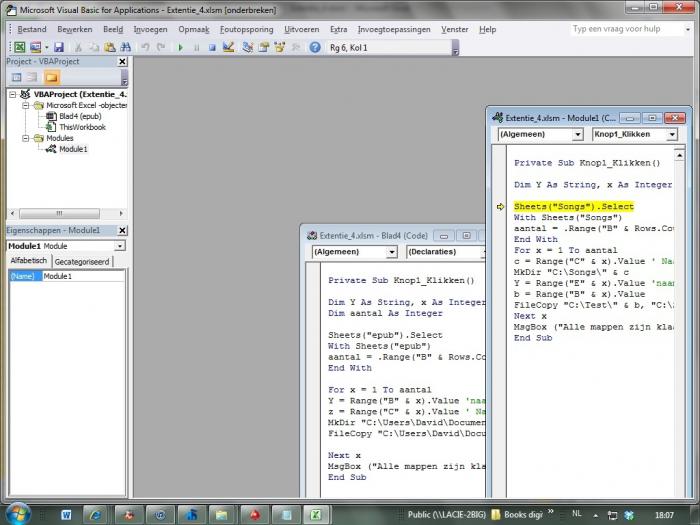
Task: Click the Break pause icon
Action: (x=196, y=47)
